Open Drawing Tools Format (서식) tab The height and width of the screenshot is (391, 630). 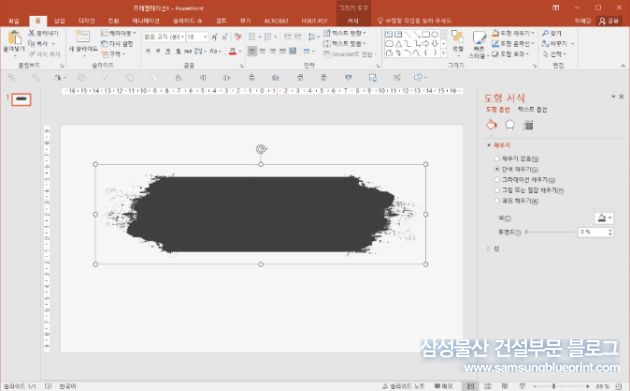[x=353, y=21]
